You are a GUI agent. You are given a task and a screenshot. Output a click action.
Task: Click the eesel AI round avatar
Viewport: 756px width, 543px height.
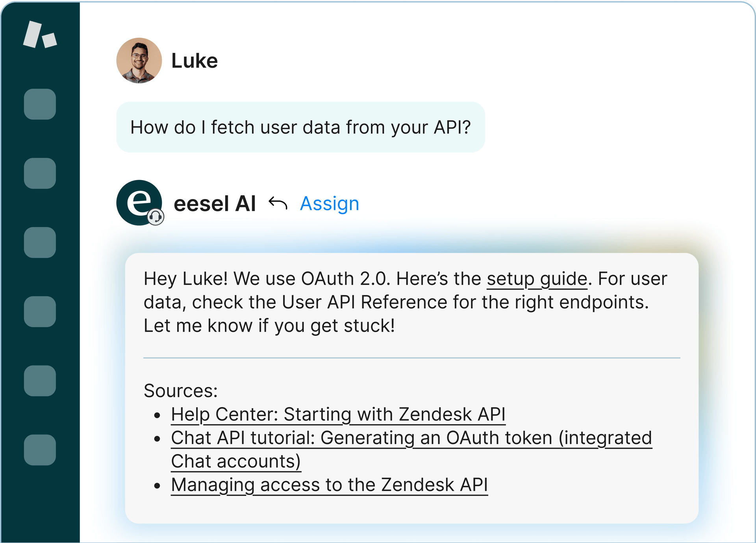(139, 203)
